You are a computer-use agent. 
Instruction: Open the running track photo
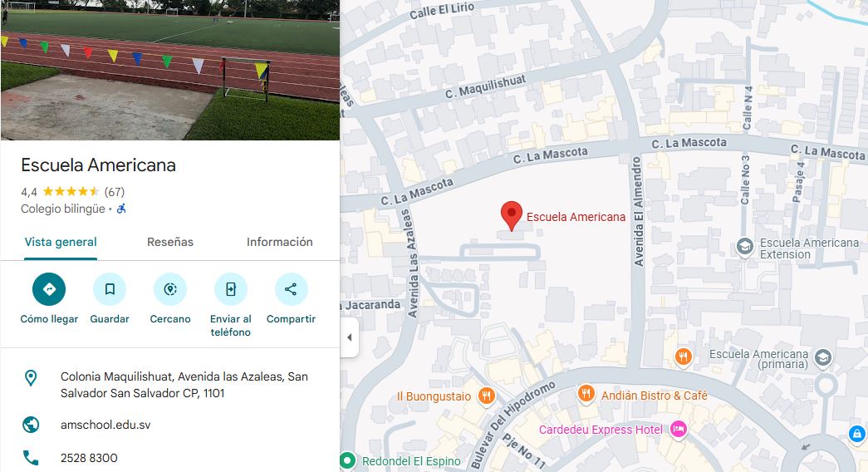coord(170,70)
